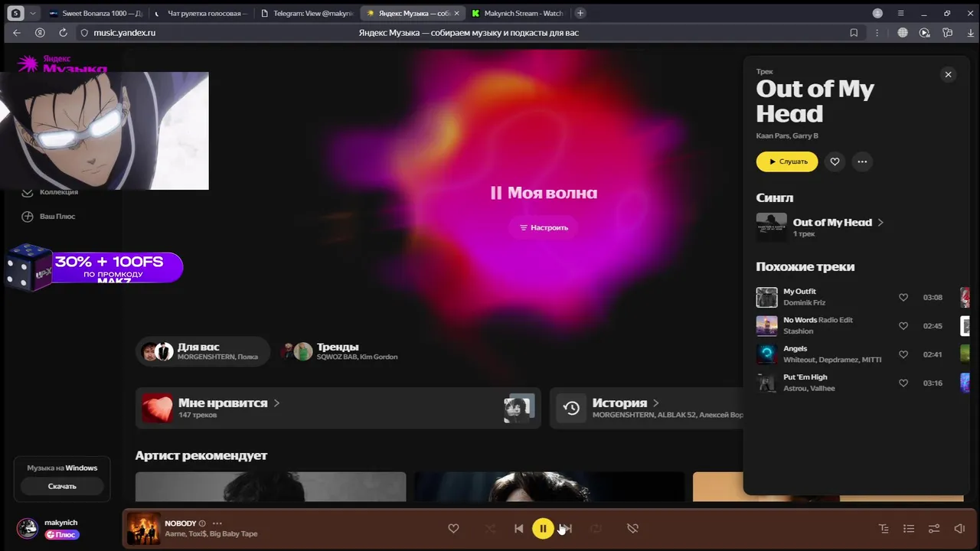This screenshot has width=980, height=551.
Task: Switch to the Sweet Bonanza 1000 tab
Action: (x=95, y=13)
